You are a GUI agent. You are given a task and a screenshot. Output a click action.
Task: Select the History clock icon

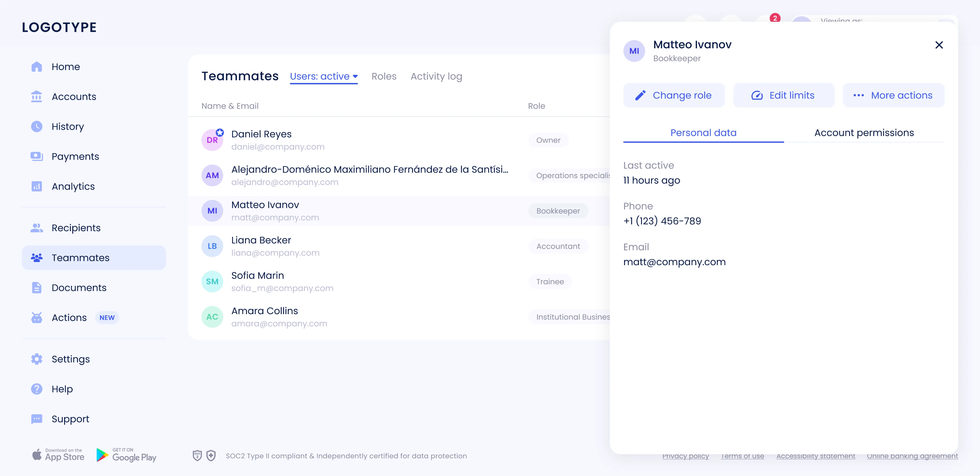[37, 127]
